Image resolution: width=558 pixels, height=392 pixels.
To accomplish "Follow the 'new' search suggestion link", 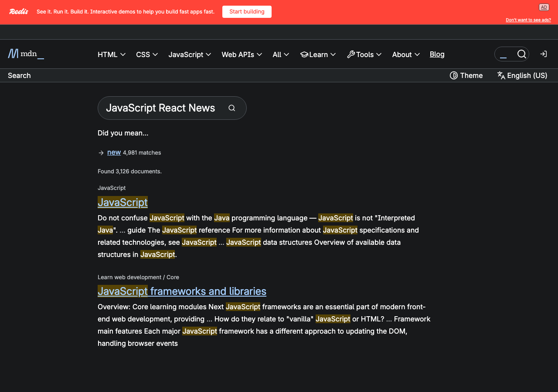I will [114, 152].
